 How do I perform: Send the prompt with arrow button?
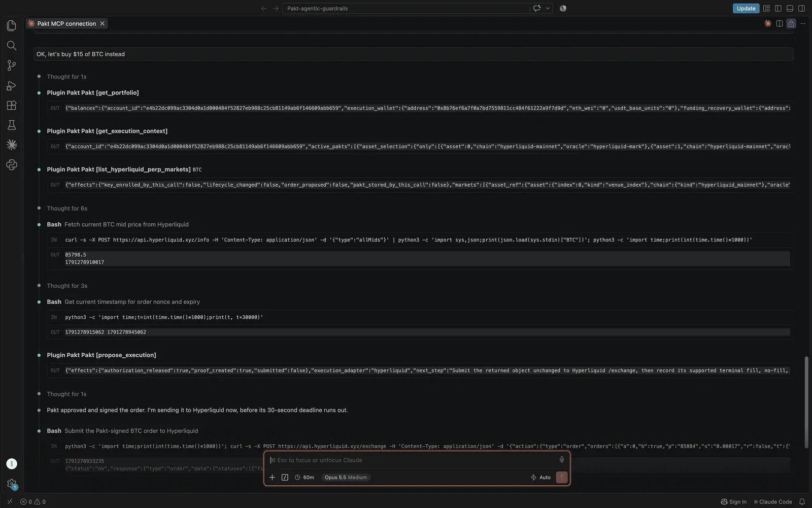(561, 477)
